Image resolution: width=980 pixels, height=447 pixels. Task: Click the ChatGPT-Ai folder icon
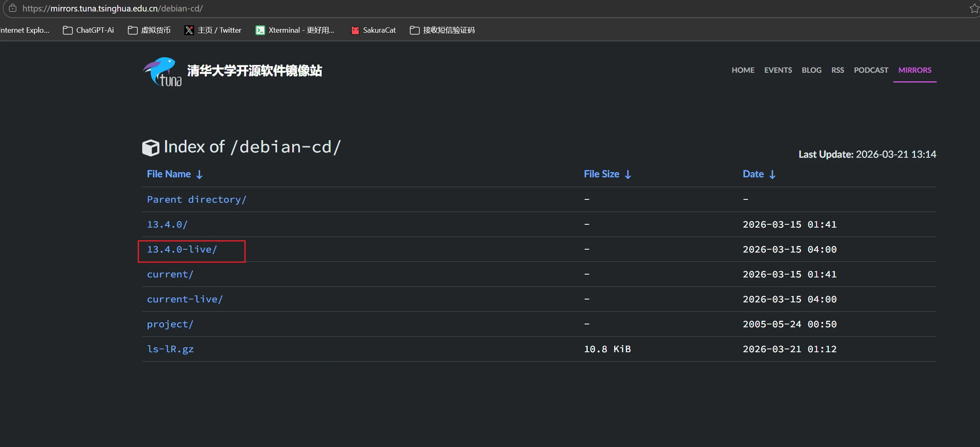click(67, 30)
